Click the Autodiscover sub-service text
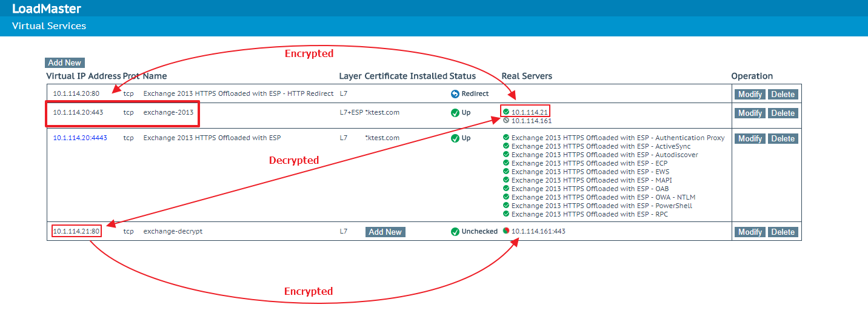 [x=604, y=155]
